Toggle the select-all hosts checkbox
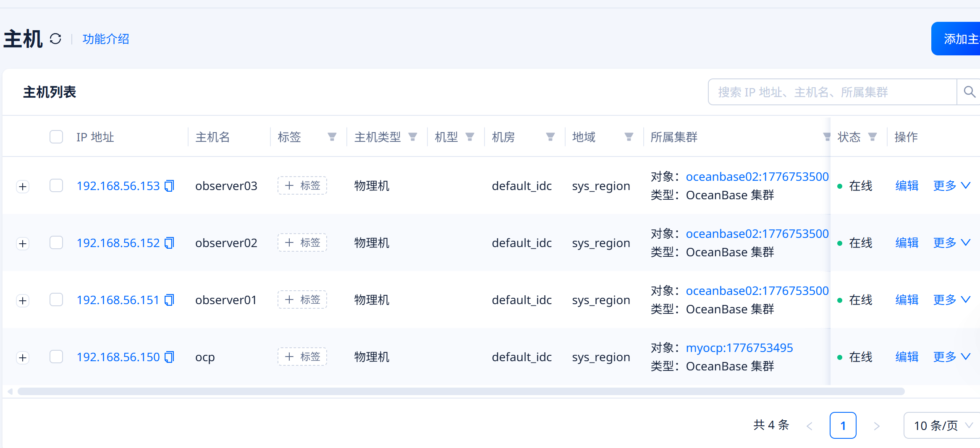Screen dimensions: 980x448 click(x=56, y=137)
